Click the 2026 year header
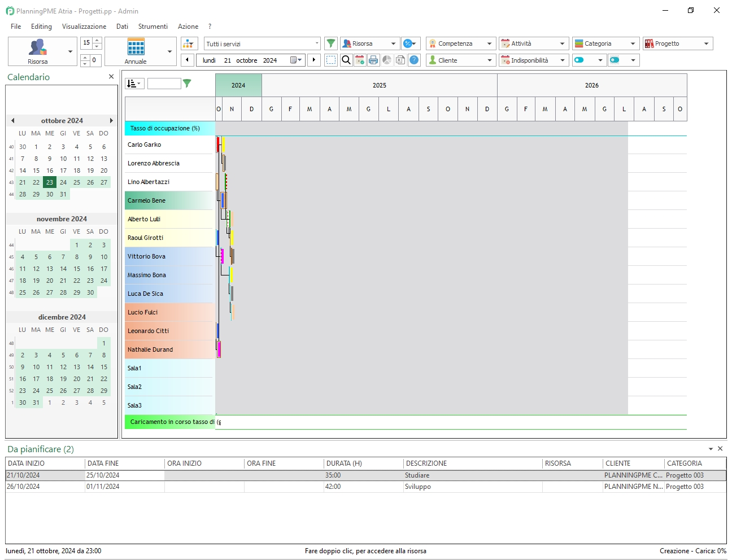 pos(592,85)
